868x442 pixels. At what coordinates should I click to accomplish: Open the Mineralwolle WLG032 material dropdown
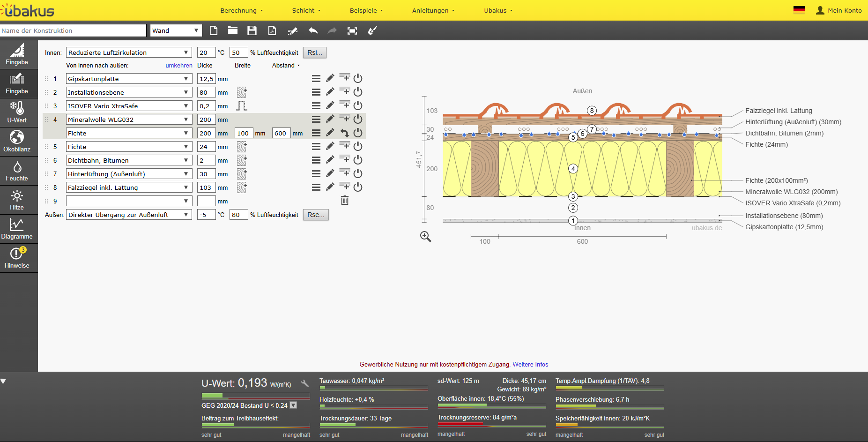click(x=129, y=120)
